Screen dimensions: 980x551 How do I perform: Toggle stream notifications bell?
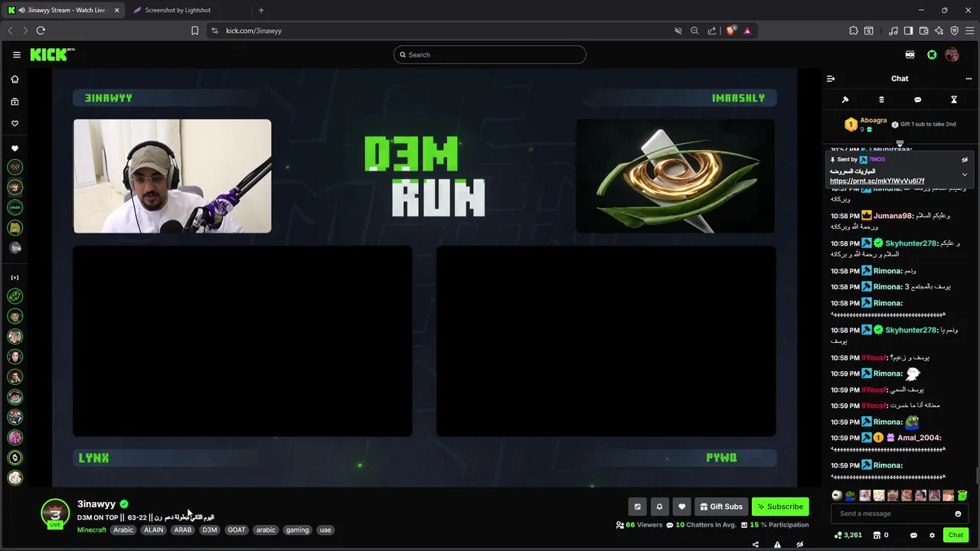click(659, 507)
